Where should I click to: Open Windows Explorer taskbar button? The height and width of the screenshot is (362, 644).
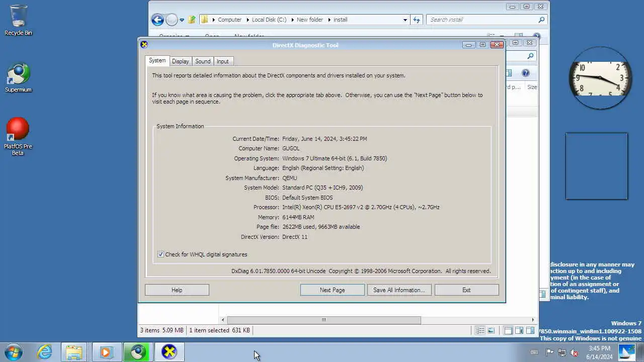pos(74,352)
